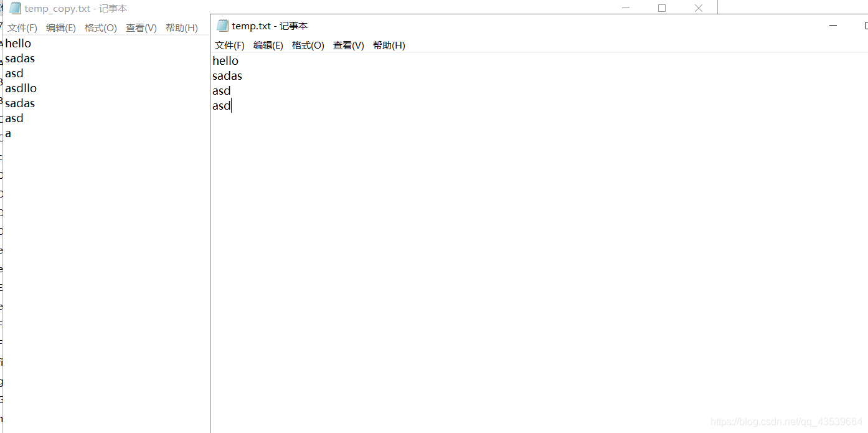Click the "temp.txt - 记事本" window title
The height and width of the screenshot is (433, 868).
click(x=270, y=26)
